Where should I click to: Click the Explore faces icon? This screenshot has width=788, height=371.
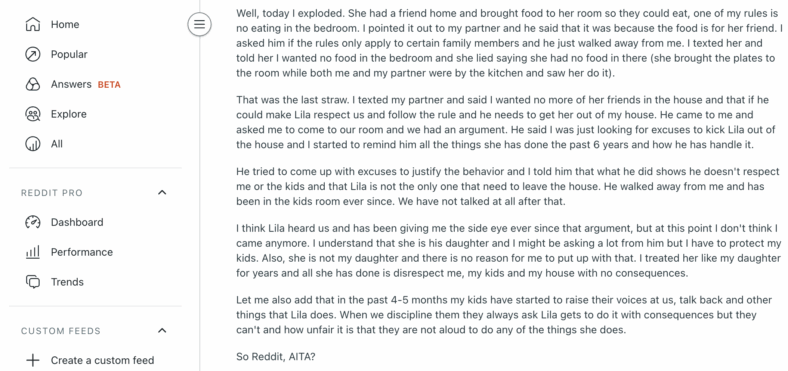pos(33,114)
